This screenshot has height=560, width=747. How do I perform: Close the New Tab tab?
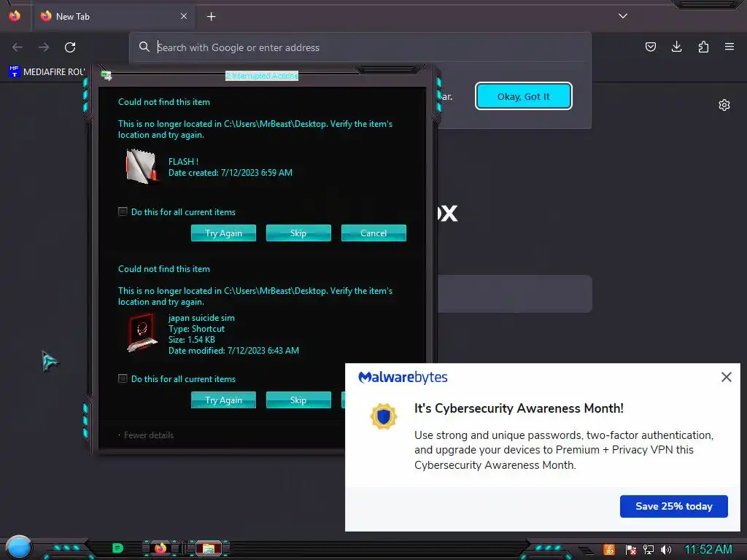(184, 16)
